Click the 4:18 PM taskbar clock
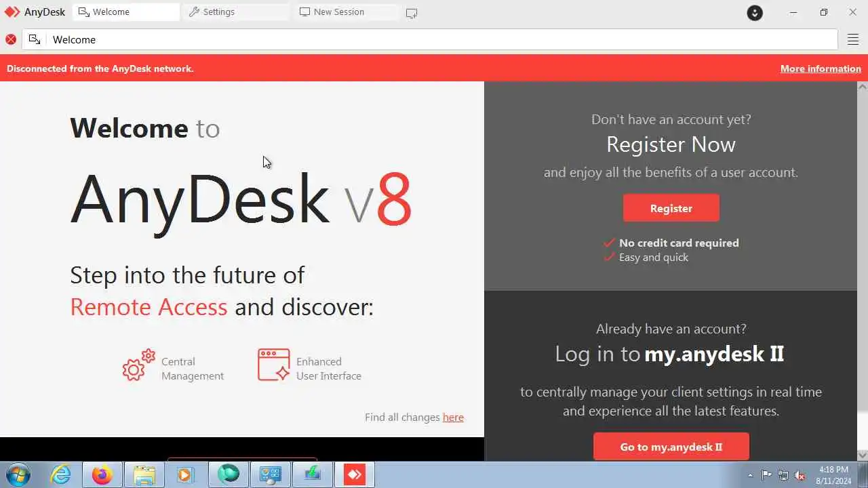This screenshot has height=488, width=868. pos(833,475)
